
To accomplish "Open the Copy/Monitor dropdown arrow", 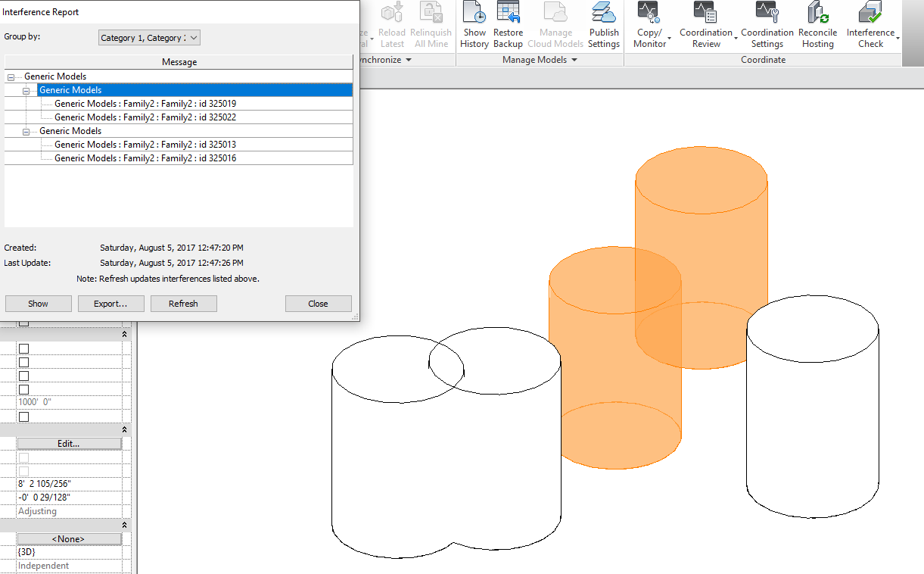I will point(670,38).
